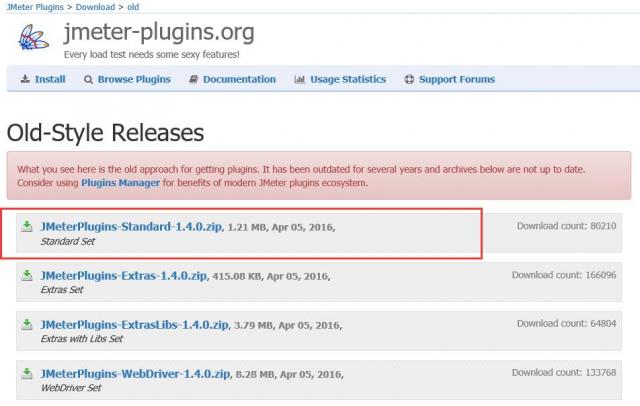Click the jmeter-plugins.org logo icon
The image size is (640, 406).
31,39
